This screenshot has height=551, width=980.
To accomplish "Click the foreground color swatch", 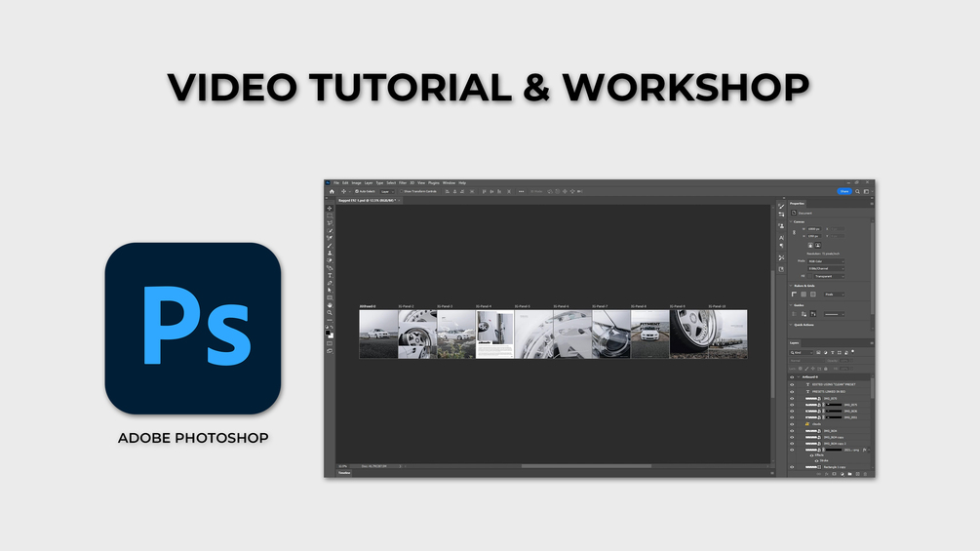I will 328,333.
